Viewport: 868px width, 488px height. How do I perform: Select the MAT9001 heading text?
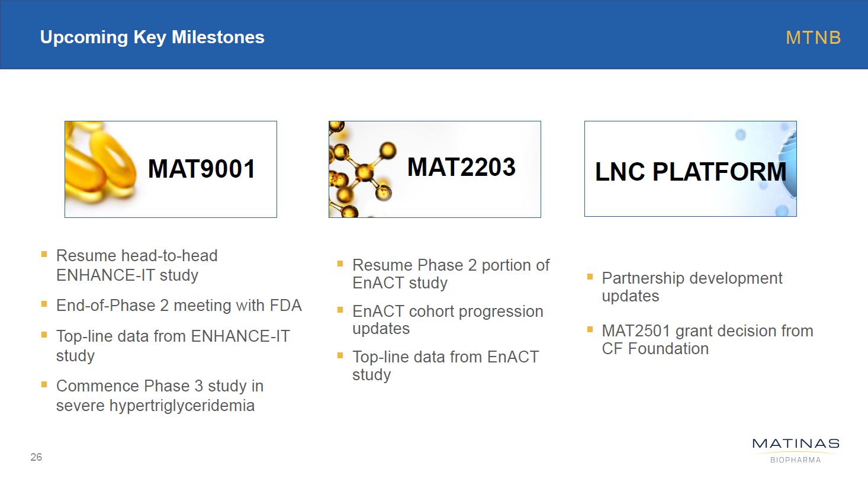click(x=201, y=169)
